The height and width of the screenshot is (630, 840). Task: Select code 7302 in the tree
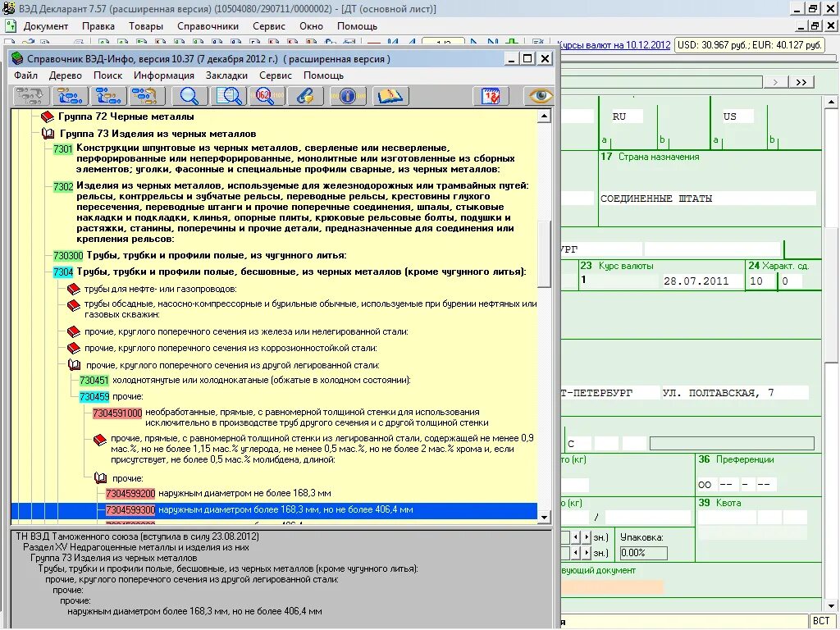(x=63, y=187)
